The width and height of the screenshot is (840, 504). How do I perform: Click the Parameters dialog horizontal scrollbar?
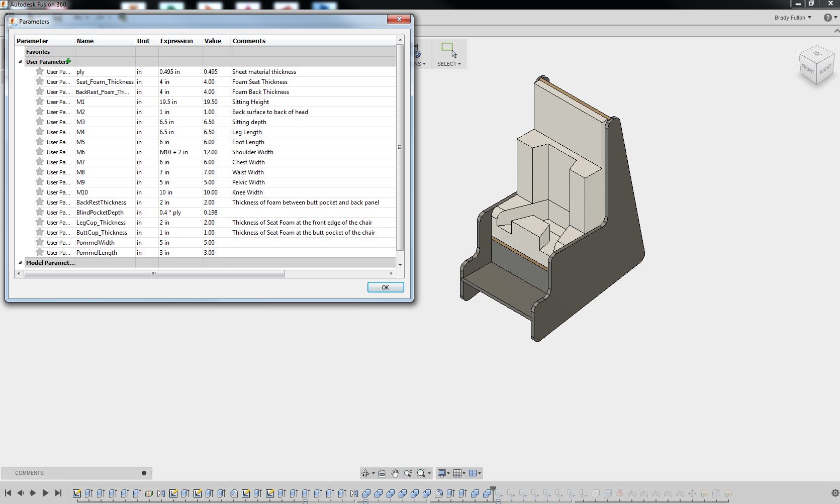154,274
